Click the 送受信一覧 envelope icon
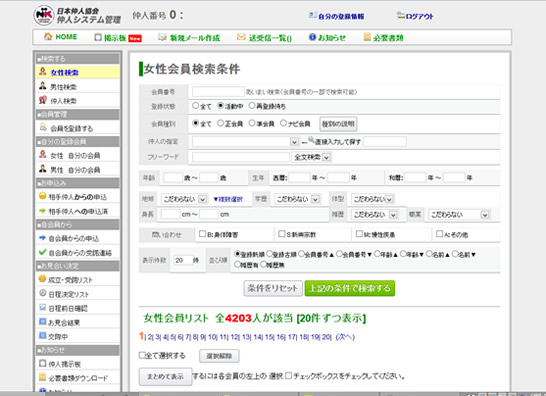This screenshot has height=396, width=546. point(241,37)
